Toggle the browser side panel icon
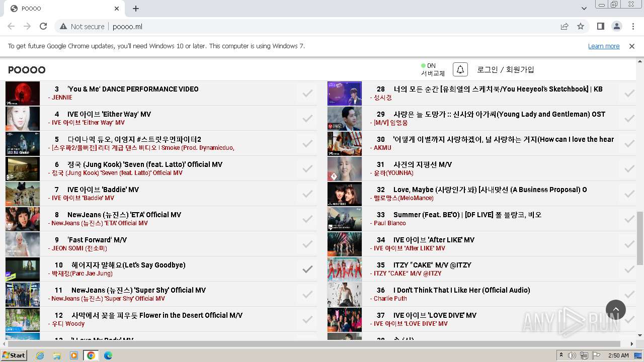The width and height of the screenshot is (644, 362). [600, 26]
